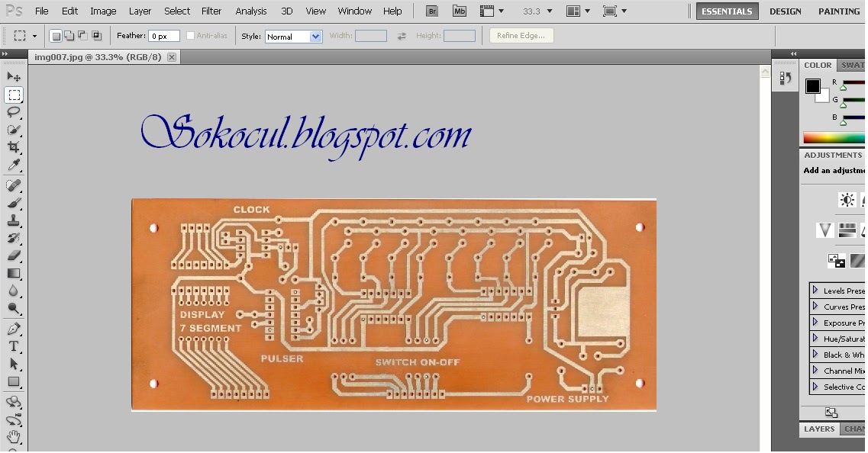Select the Move tool
This screenshot has height=453, width=868.
(14, 76)
